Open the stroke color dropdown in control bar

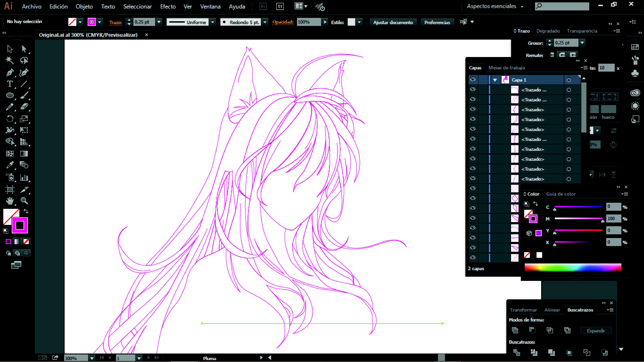[x=99, y=22]
